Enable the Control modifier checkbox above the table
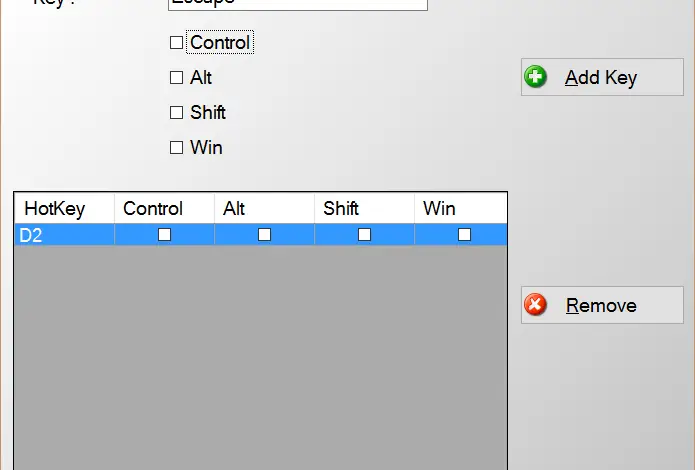Screen dimensions: 695x470 point(177,43)
